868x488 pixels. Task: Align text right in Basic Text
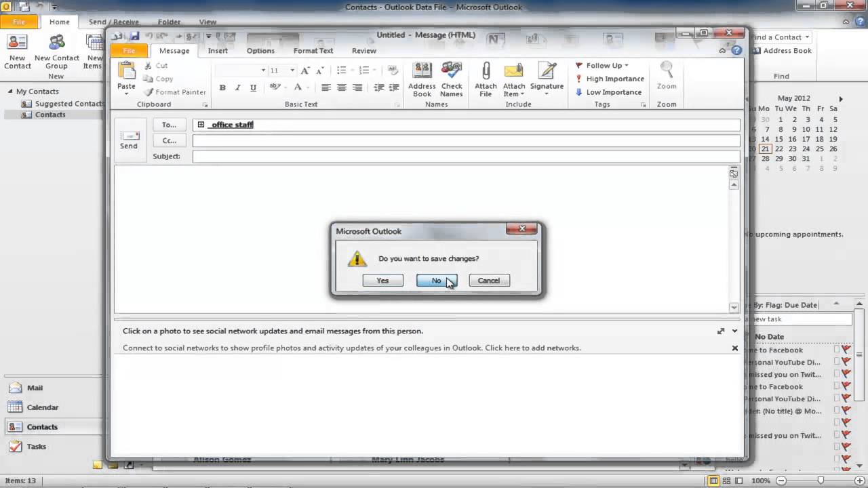pyautogui.click(x=357, y=87)
